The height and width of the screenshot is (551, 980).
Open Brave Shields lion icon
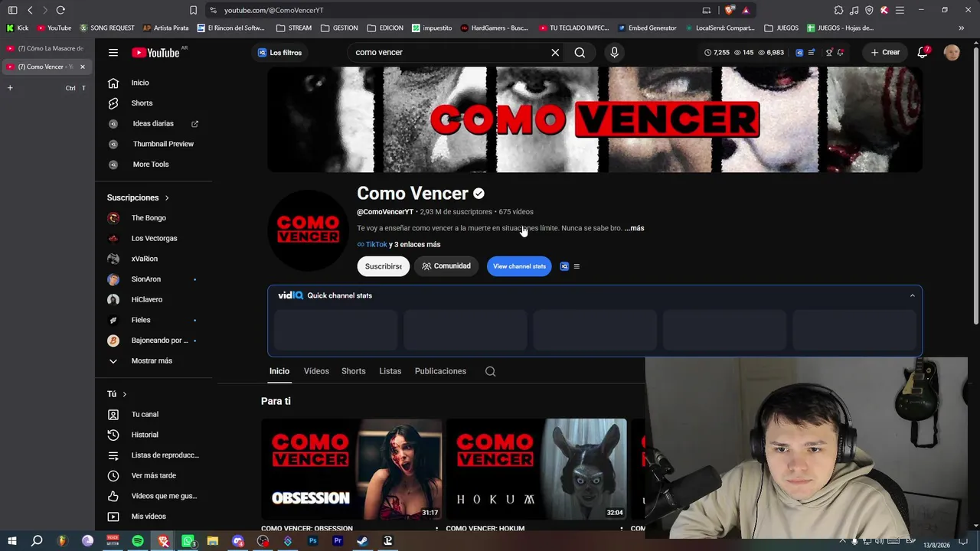pos(729,10)
